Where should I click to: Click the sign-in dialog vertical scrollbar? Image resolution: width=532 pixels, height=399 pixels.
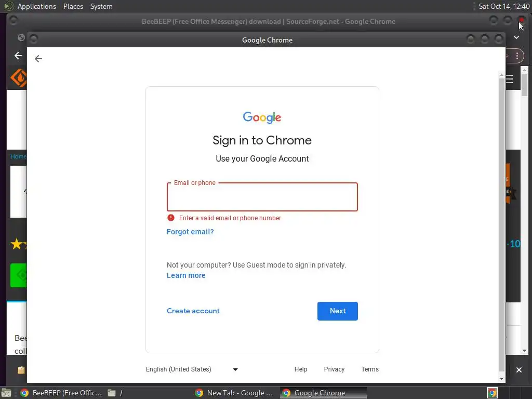point(501,224)
